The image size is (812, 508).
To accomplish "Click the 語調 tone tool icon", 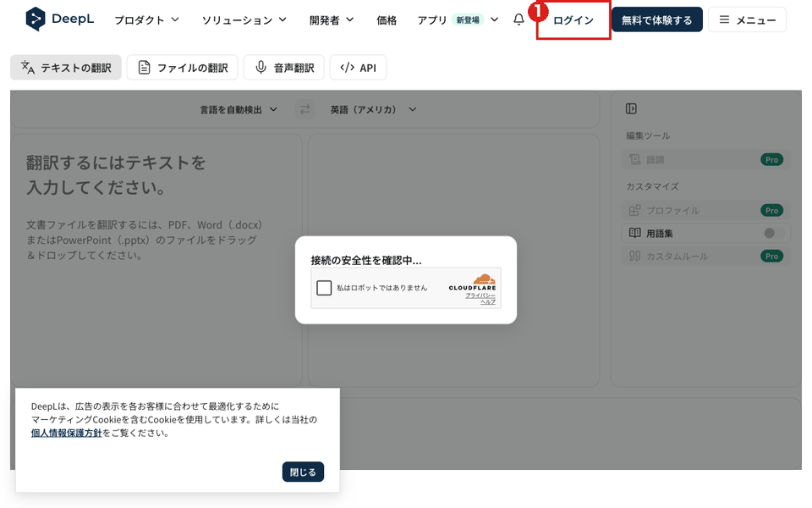I will pos(634,160).
